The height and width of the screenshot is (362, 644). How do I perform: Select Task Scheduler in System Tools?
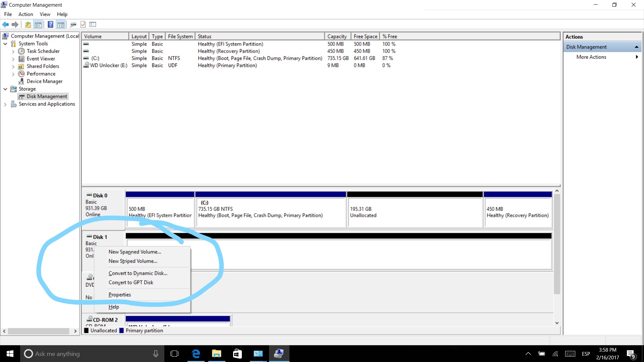pyautogui.click(x=43, y=51)
